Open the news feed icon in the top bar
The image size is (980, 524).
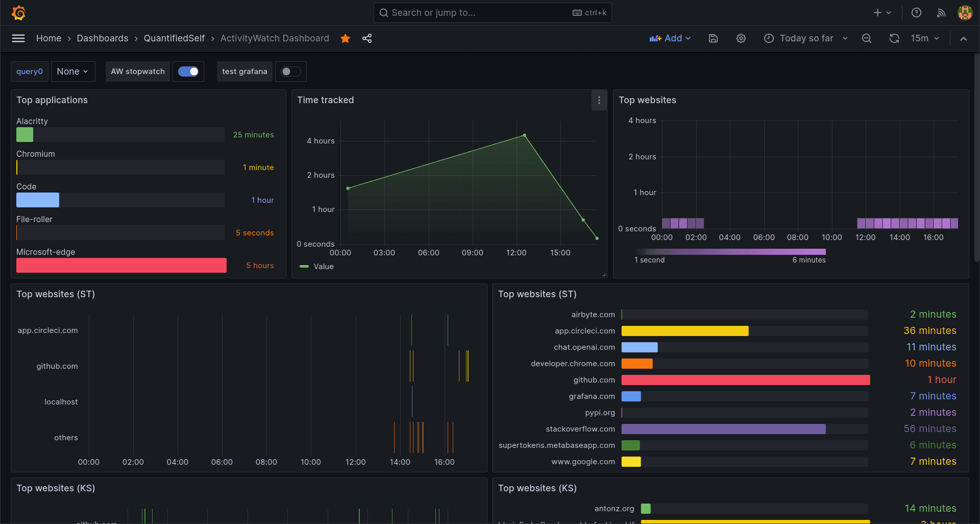(x=941, y=13)
